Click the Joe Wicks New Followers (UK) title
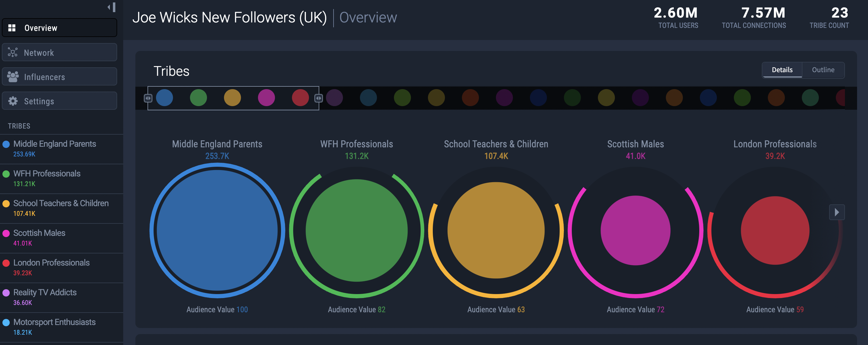868x345 pixels. 229,18
